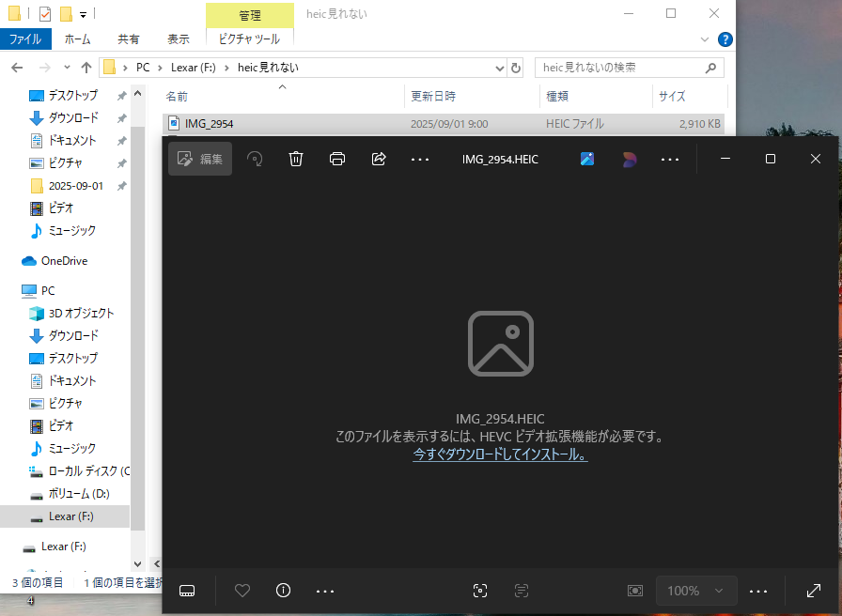
Task: Share the image via share icon
Action: point(379,159)
